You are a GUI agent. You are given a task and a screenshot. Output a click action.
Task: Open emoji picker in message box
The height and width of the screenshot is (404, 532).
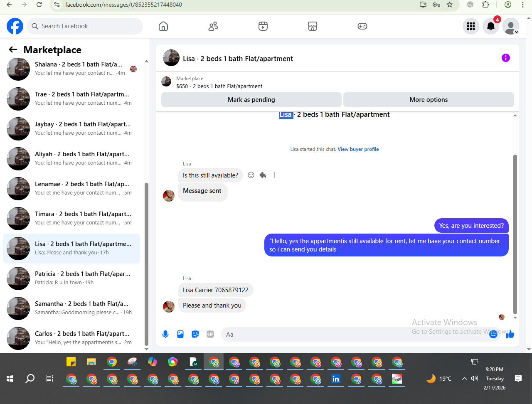click(493, 334)
